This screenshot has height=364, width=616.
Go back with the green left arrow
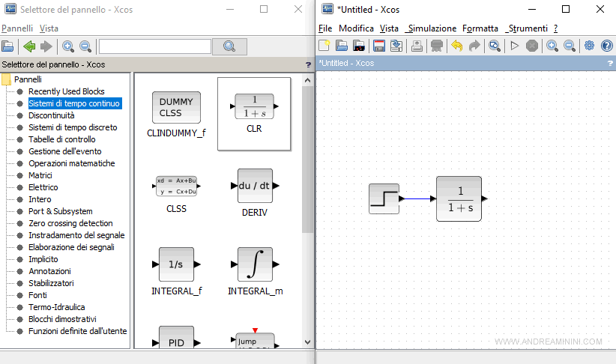29,46
